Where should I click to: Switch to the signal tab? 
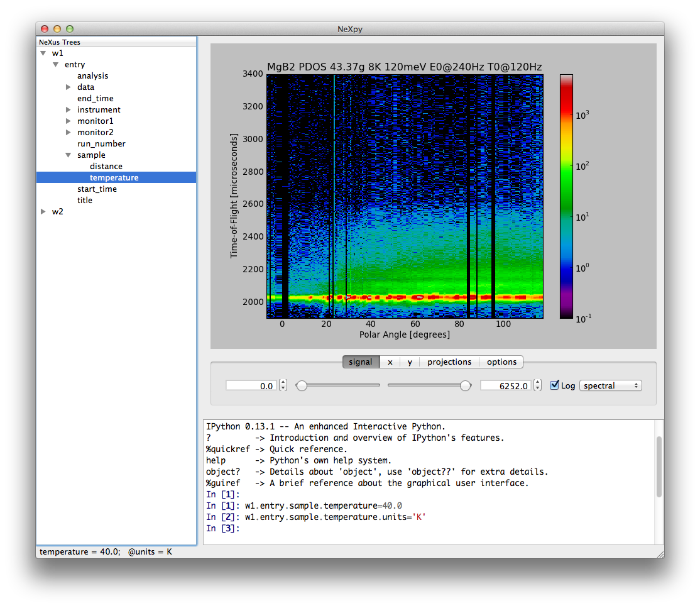coord(361,362)
